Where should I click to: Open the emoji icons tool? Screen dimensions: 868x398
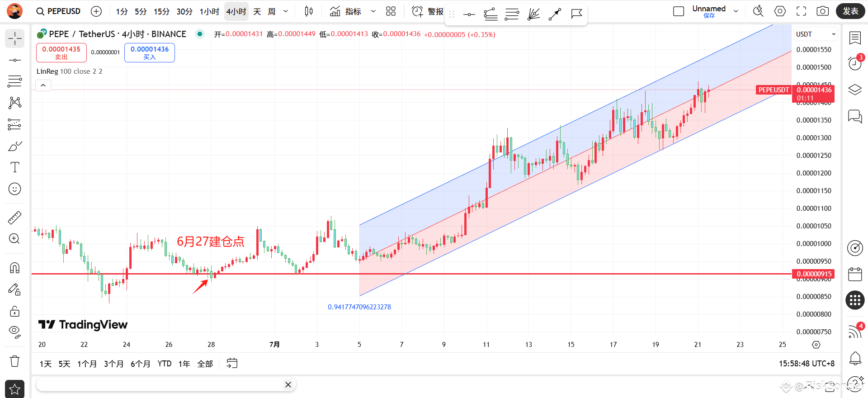15,189
